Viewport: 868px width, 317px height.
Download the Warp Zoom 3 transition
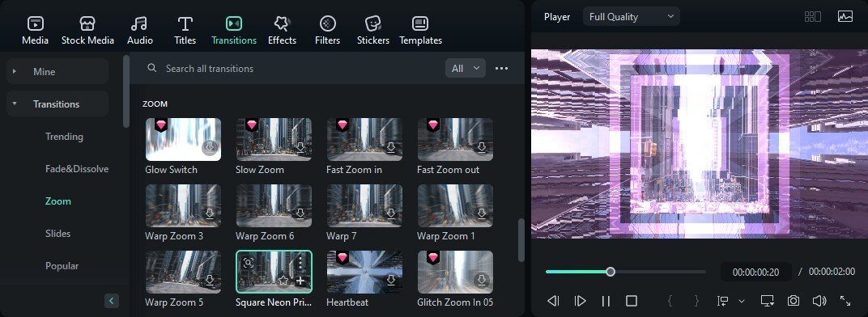[x=209, y=213]
